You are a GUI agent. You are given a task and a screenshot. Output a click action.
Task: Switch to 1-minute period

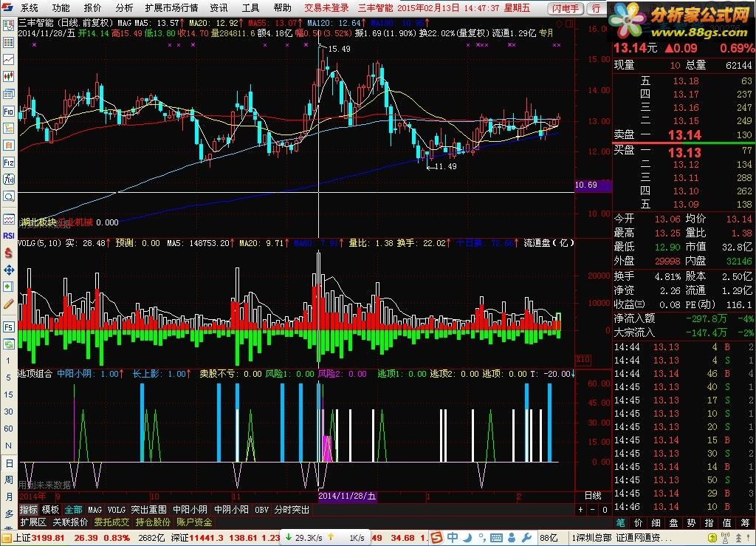pos(8,361)
